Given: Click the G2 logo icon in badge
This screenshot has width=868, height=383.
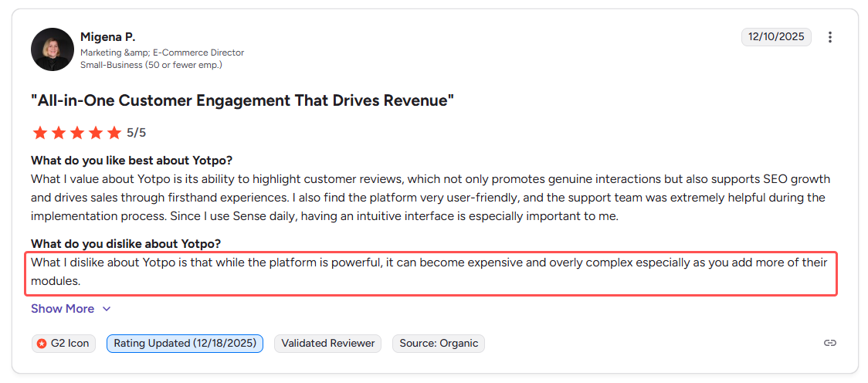Looking at the screenshot, I should click(42, 343).
